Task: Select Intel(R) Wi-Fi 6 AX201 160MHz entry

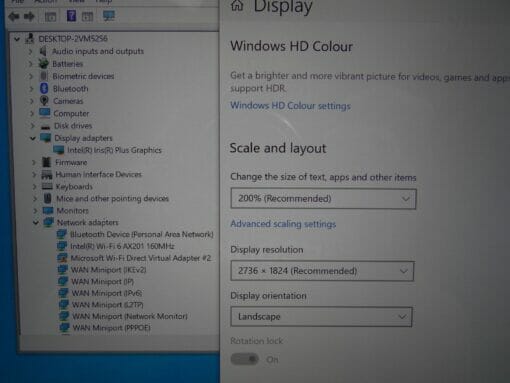Action: click(122, 246)
